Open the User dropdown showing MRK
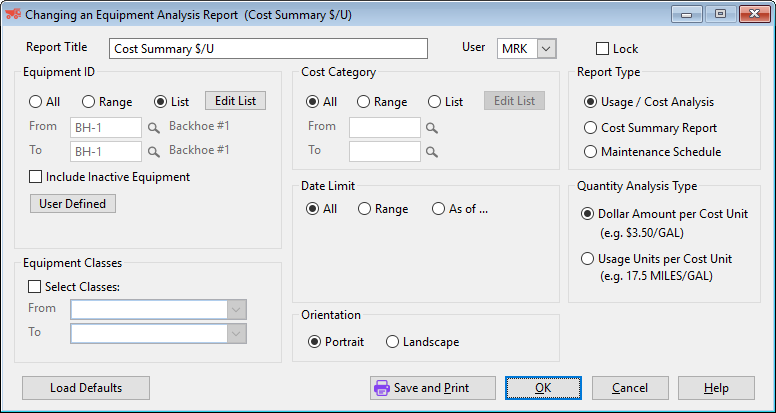This screenshot has height=413, width=776. 545,48
